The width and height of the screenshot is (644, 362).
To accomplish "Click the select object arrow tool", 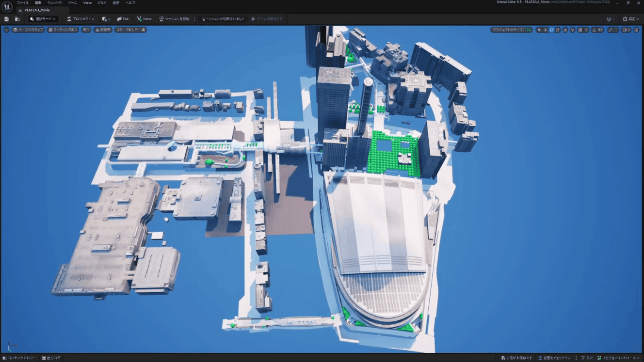I will (539, 30).
